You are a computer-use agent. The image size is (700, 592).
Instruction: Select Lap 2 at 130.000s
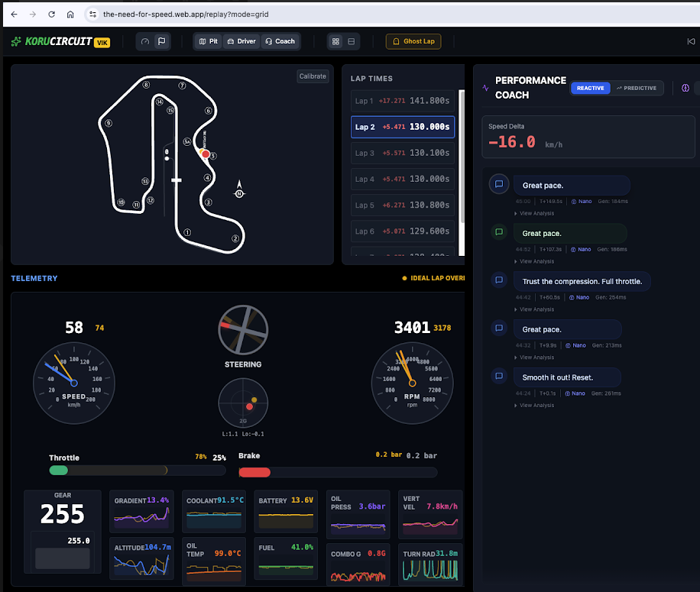pyautogui.click(x=402, y=127)
